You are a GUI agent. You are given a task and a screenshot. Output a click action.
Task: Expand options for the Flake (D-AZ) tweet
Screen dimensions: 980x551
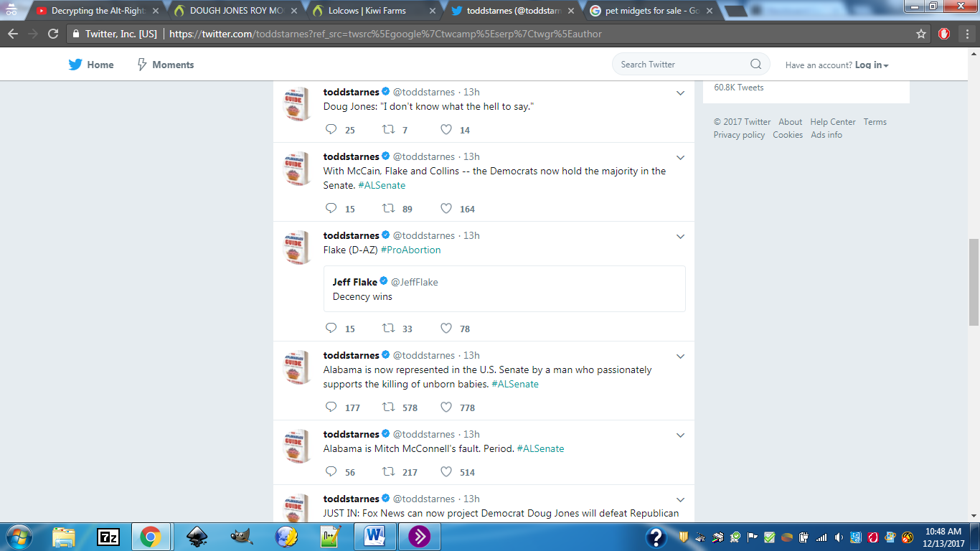pyautogui.click(x=681, y=236)
